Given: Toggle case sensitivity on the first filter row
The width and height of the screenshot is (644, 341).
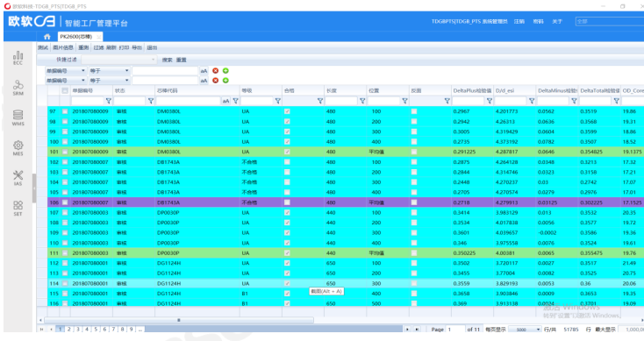Looking at the screenshot, I should tap(204, 71).
